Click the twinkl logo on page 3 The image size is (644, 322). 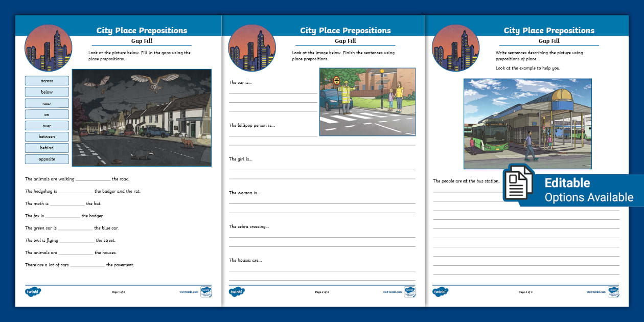[441, 292]
